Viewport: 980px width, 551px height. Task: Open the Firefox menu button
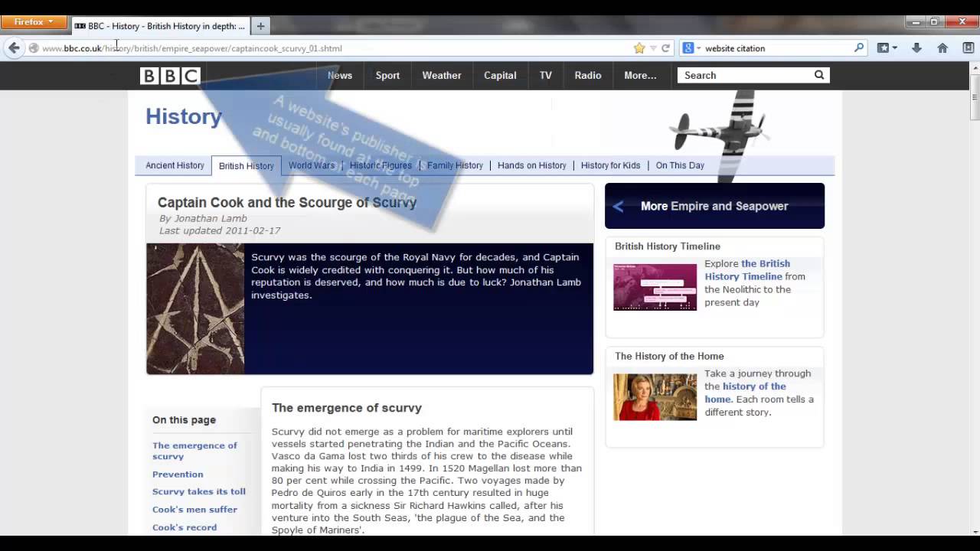34,22
